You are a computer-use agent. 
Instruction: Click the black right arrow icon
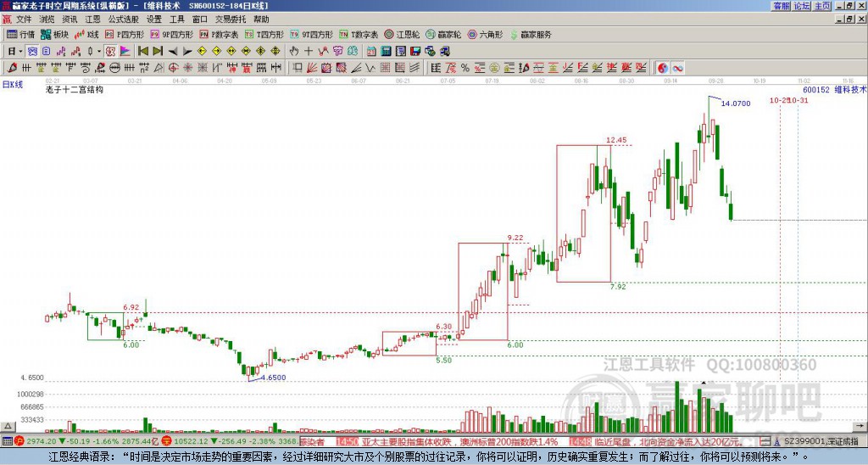coord(187,52)
